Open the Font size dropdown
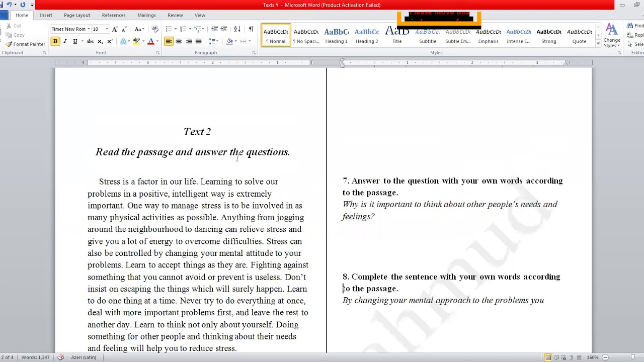The width and height of the screenshot is (644, 362). pos(107,29)
